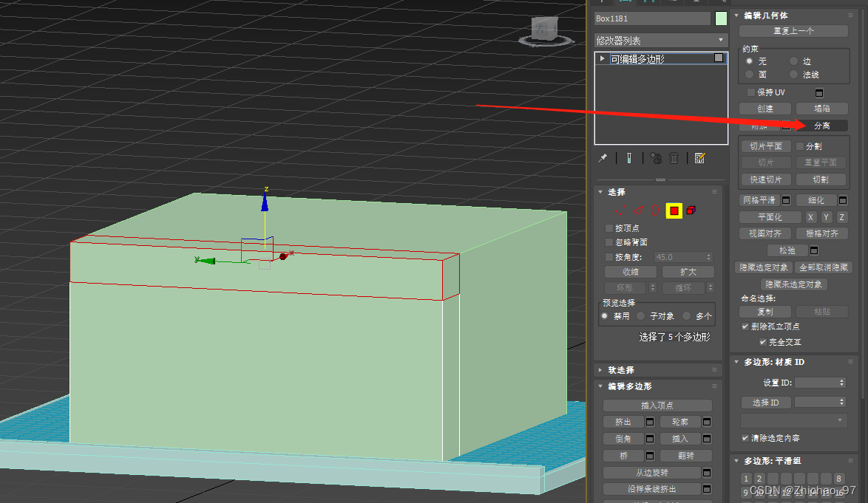Click the 塌陷 button
The height and width of the screenshot is (503, 868).
(822, 109)
